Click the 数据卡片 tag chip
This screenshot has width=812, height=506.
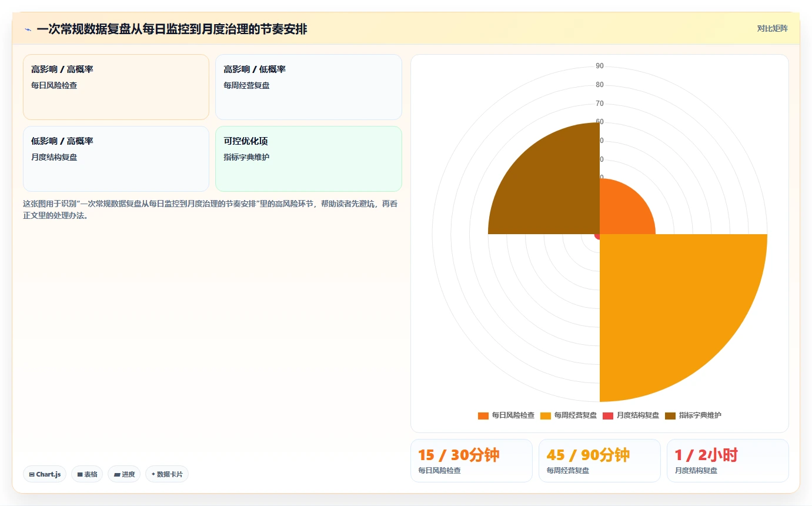(167, 474)
